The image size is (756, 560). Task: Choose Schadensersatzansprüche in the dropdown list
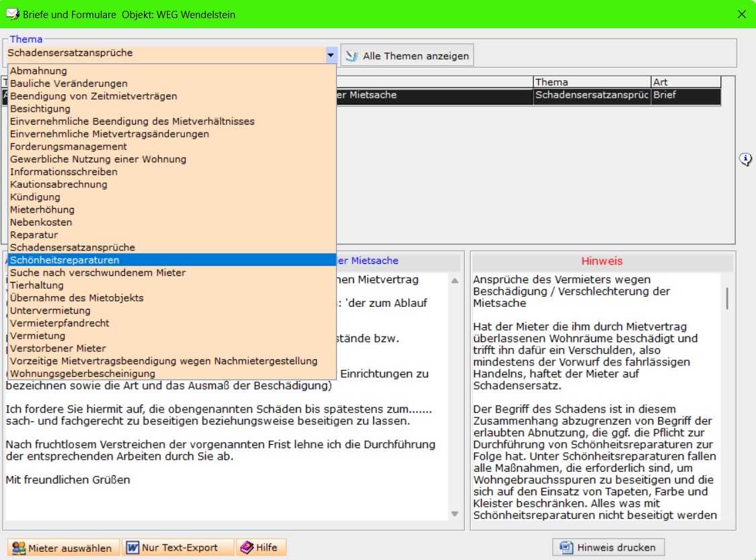(172, 248)
